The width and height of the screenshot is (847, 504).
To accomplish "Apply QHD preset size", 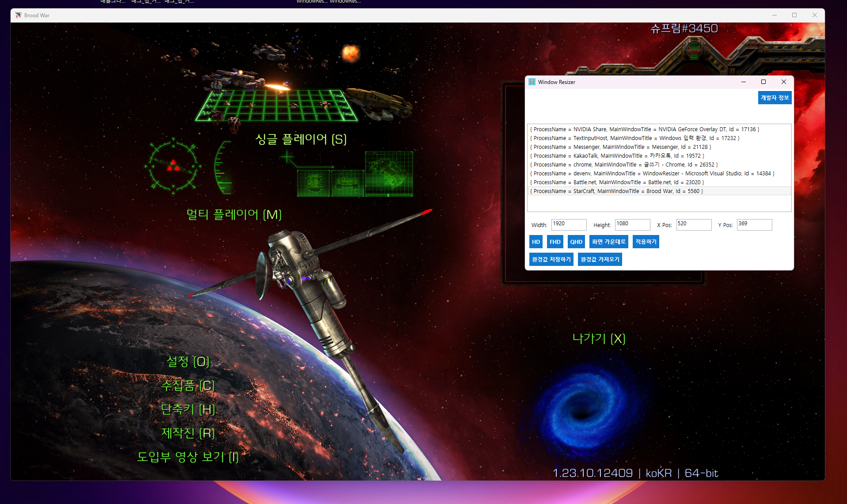I will pos(576,242).
